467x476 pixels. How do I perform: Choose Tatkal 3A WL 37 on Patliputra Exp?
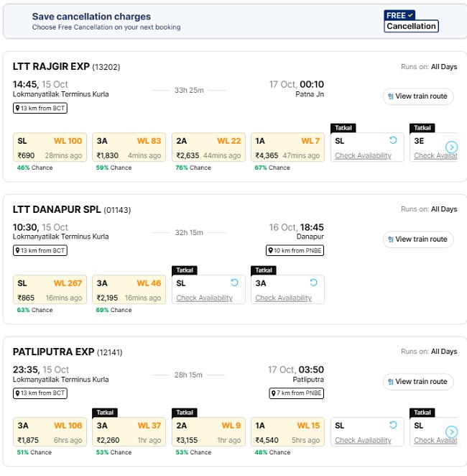[129, 432]
